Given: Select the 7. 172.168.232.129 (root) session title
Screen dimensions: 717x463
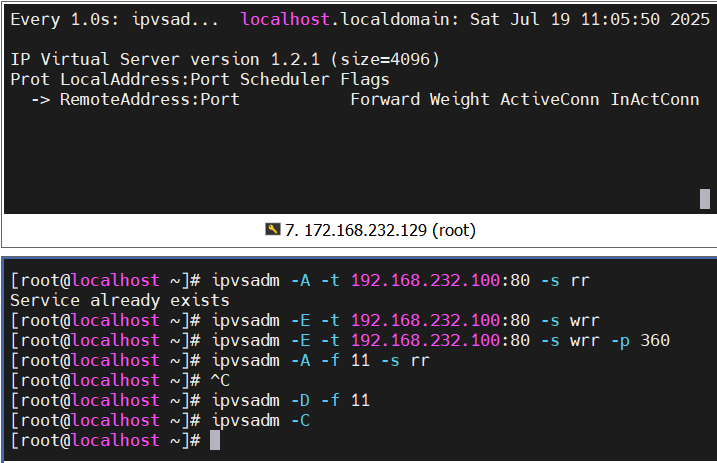Looking at the screenshot, I should pos(380,230).
